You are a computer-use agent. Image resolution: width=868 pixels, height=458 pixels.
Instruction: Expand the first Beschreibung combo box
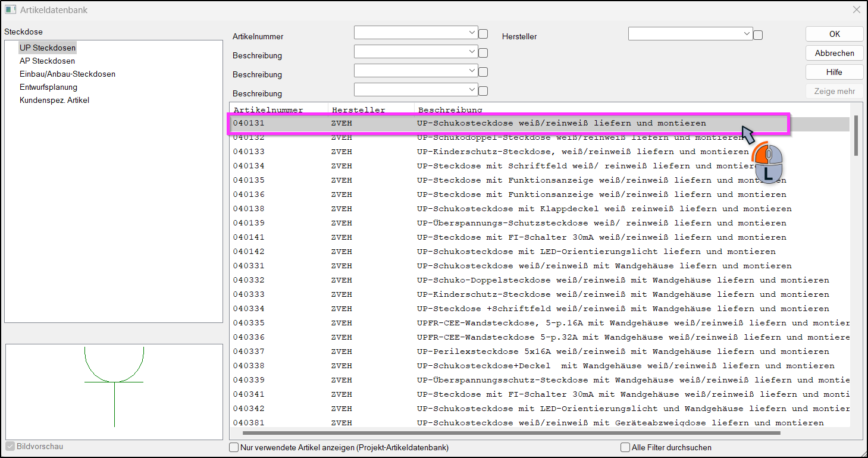click(x=416, y=52)
